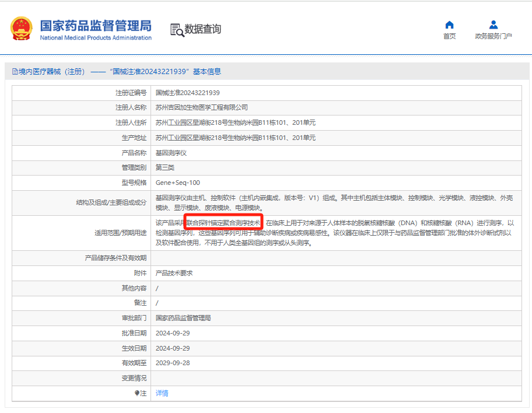
Task: Click the 产品名称 label
Action: pyautogui.click(x=134, y=153)
